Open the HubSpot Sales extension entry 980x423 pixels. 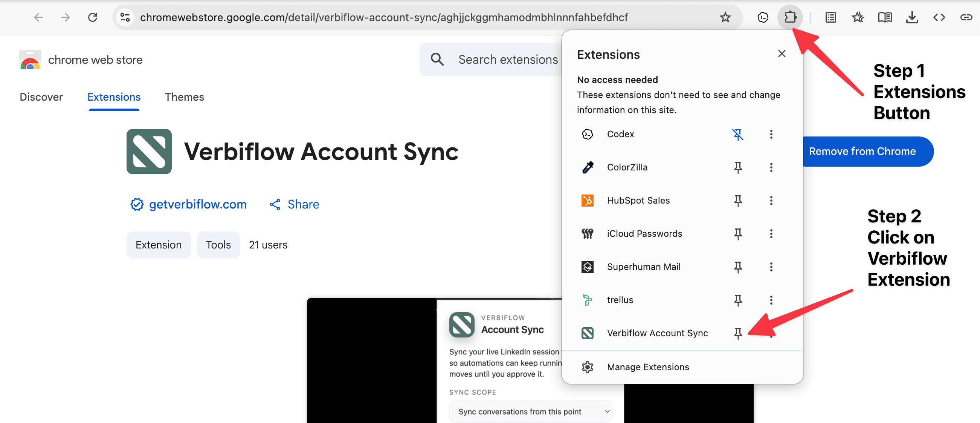[x=638, y=200]
